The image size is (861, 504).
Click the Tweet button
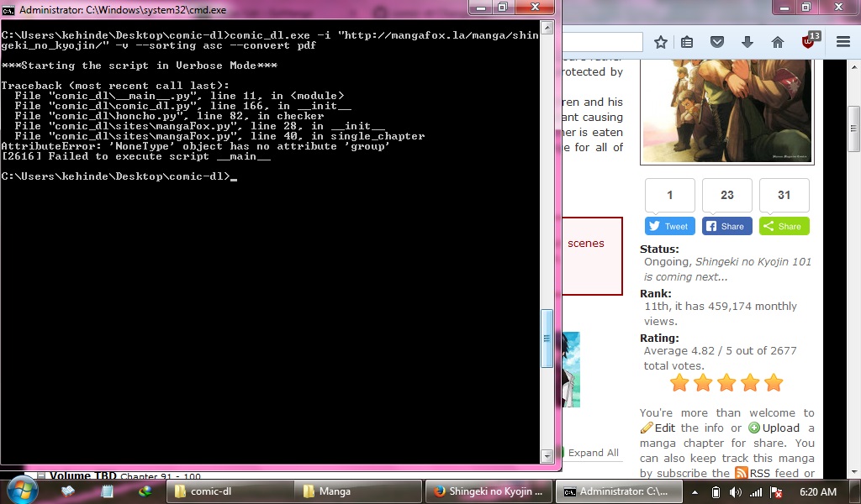point(669,226)
